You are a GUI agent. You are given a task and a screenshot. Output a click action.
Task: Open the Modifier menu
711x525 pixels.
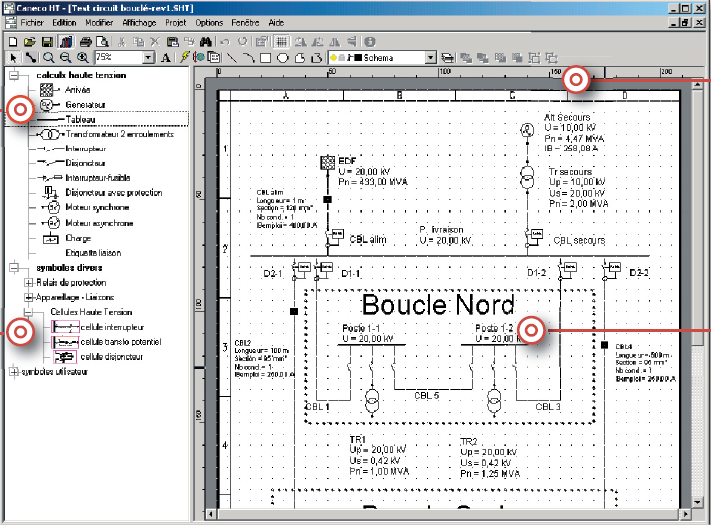click(99, 23)
